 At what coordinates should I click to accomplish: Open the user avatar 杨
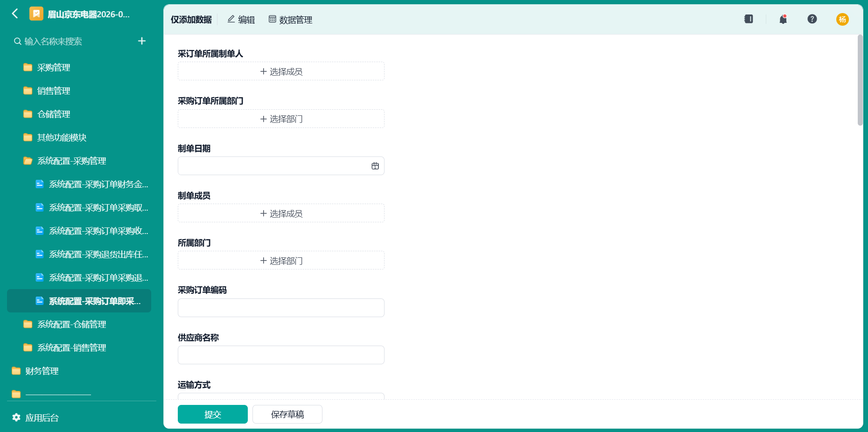[842, 19]
